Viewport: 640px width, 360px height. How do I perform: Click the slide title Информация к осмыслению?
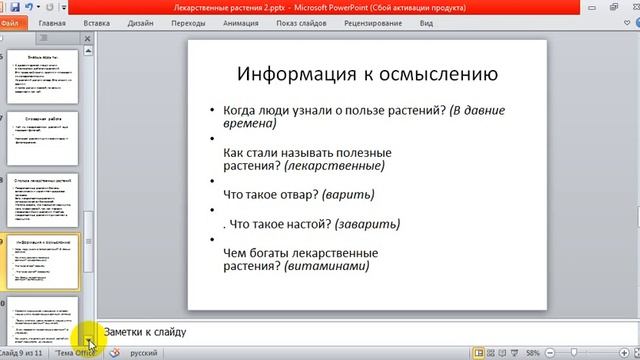click(x=367, y=74)
